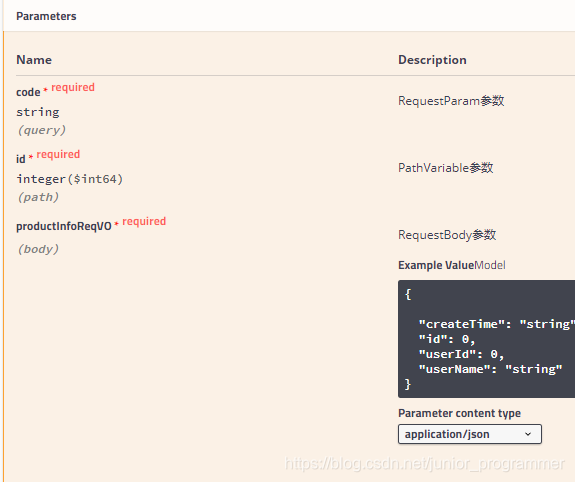Click the Parameters section heading

click(46, 16)
